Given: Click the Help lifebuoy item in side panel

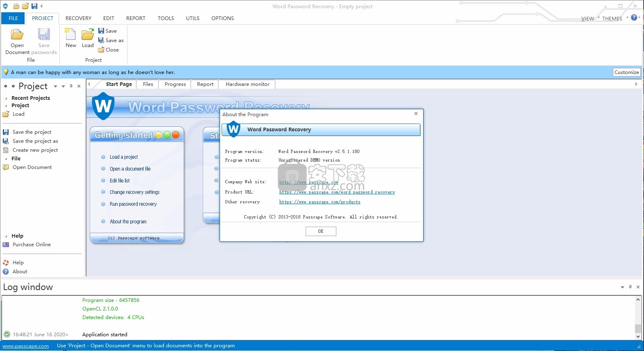Looking at the screenshot, I should click(14, 263).
